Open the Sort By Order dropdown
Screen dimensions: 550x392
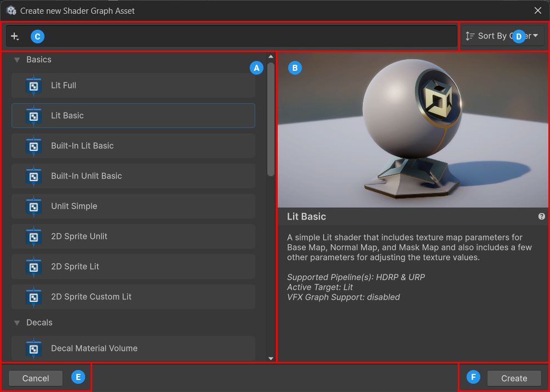(502, 36)
